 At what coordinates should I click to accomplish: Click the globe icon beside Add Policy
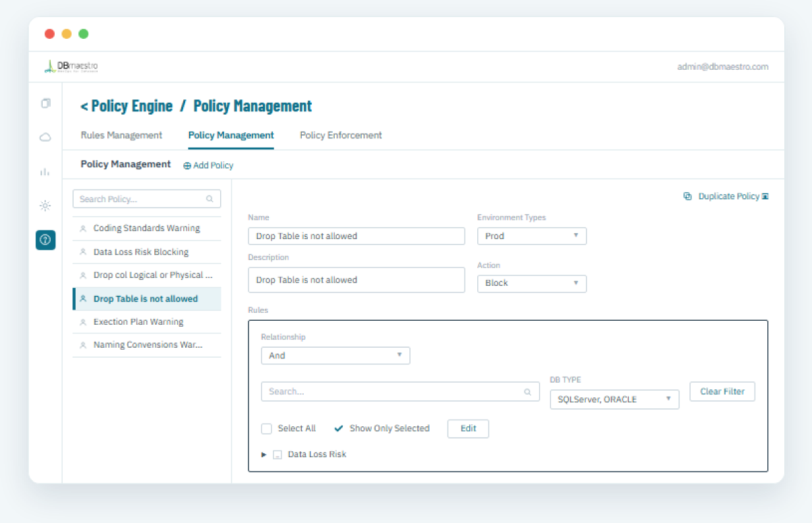coord(187,166)
